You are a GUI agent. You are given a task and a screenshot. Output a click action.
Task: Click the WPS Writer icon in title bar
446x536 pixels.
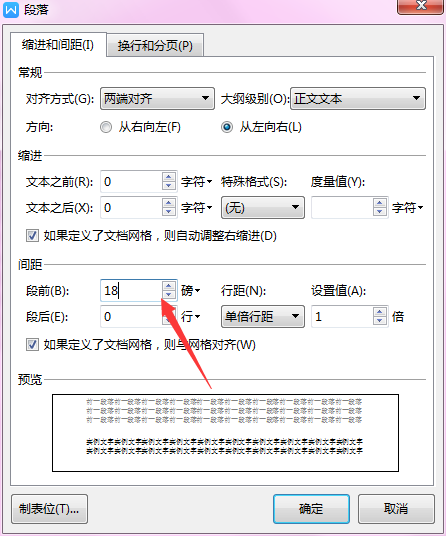pos(11,10)
